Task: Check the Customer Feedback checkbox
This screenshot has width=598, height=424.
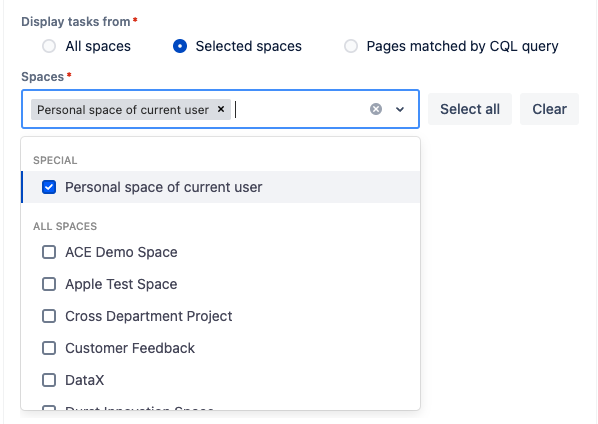Action: [49, 348]
